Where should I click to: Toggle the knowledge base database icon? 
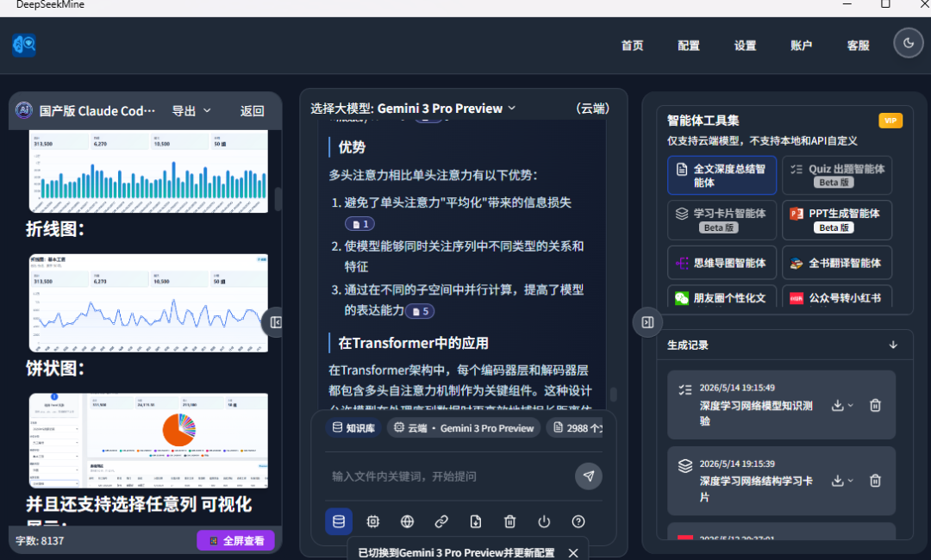coord(339,521)
